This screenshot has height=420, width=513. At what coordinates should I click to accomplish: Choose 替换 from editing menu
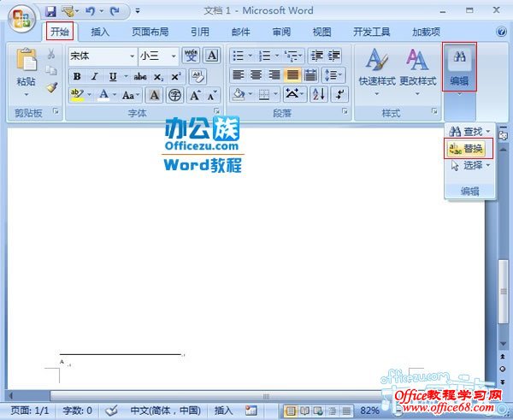point(468,149)
